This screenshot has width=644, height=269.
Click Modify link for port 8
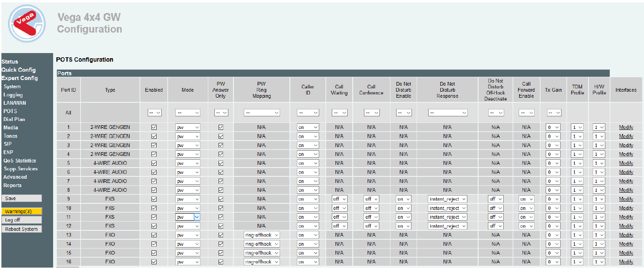click(626, 190)
